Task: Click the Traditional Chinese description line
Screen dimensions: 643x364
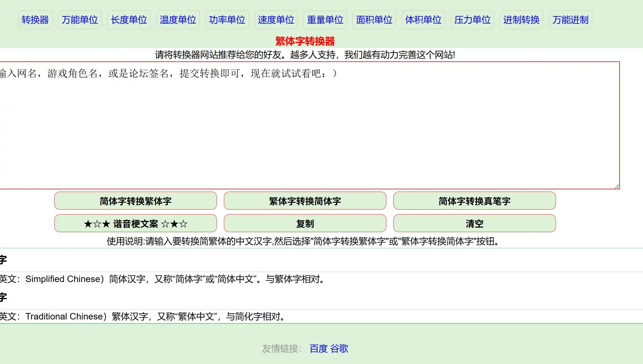Action: coord(143,316)
